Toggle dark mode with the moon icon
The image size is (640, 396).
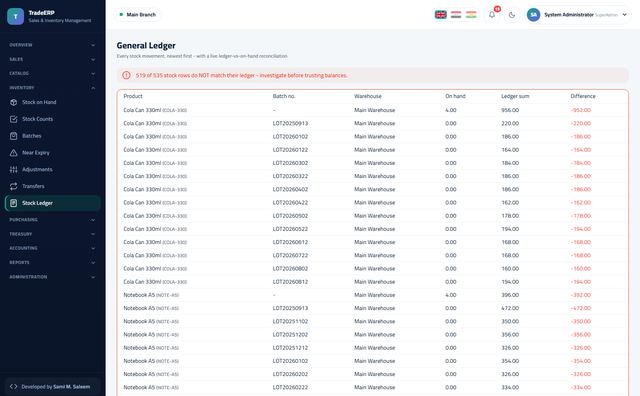tap(512, 15)
